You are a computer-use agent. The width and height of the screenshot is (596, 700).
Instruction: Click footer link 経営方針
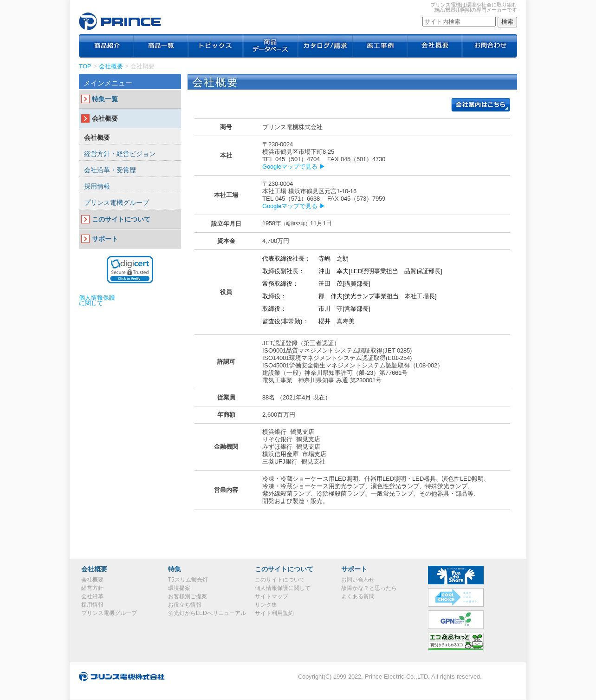[92, 588]
